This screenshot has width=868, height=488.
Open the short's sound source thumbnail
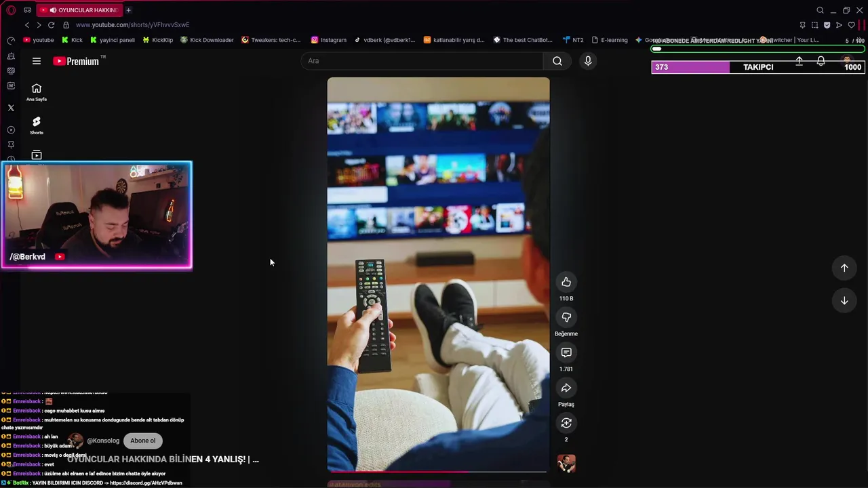[566, 464]
